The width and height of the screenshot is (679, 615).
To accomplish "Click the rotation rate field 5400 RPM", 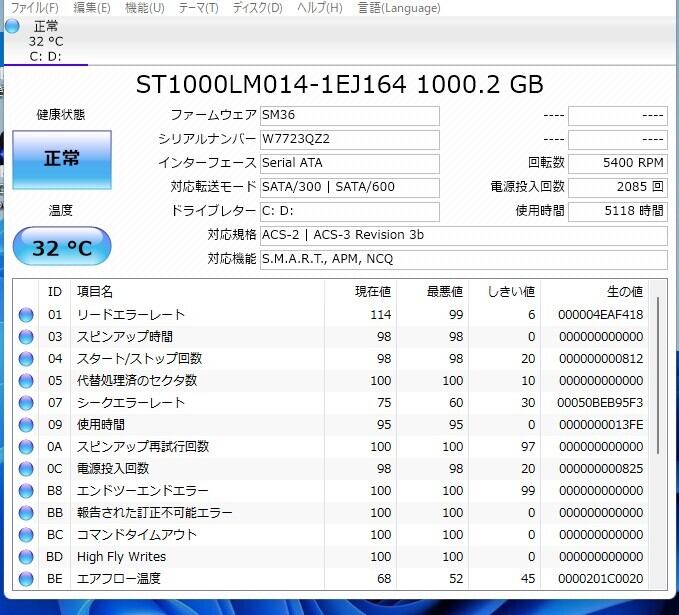I will (x=618, y=163).
